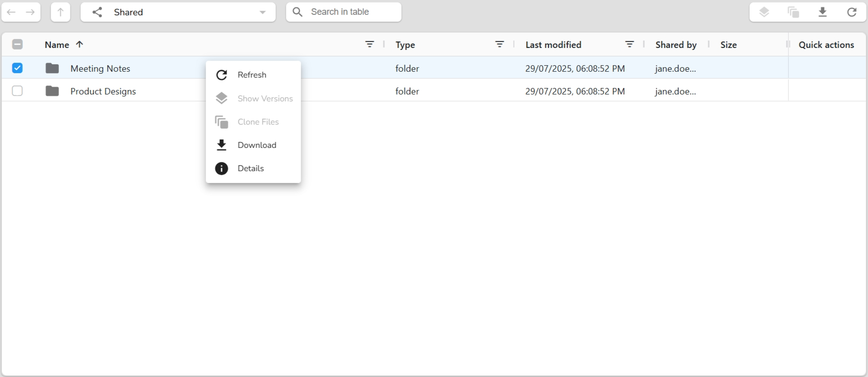Image resolution: width=868 pixels, height=377 pixels.
Task: Click the folder type cell for Meeting Notes
Action: (407, 68)
